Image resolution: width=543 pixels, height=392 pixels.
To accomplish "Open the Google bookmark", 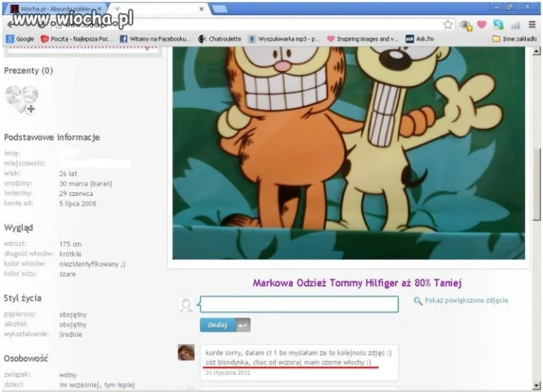I will point(20,39).
